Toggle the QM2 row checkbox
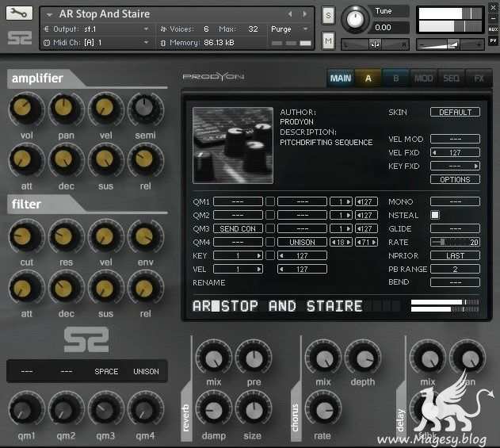 click(270, 215)
